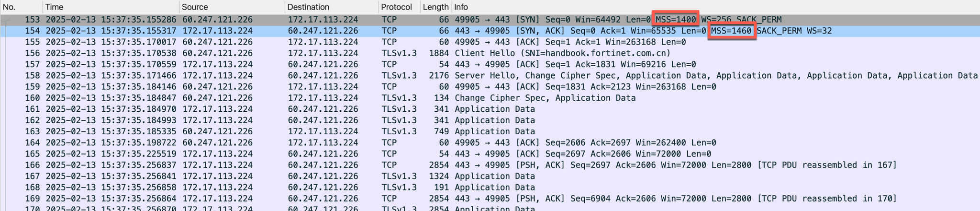980x211 pixels.
Task: Click TCP protocol cell in packet 165
Action: pyautogui.click(x=389, y=154)
